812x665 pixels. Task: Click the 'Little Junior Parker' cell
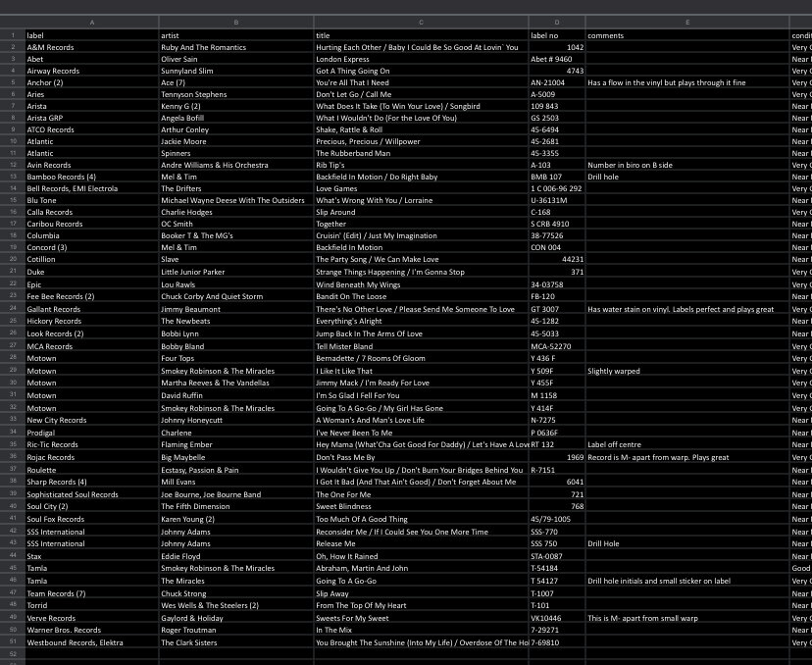tap(236, 272)
